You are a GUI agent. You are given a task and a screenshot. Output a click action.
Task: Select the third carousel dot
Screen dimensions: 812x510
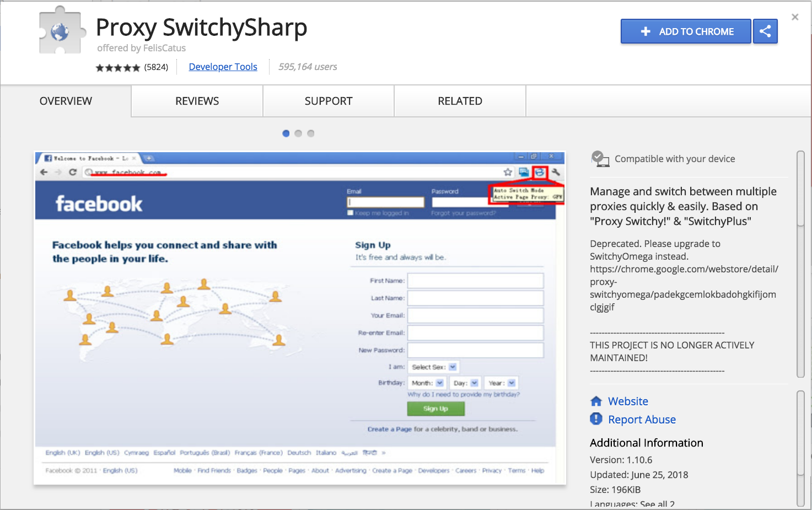[x=311, y=133]
